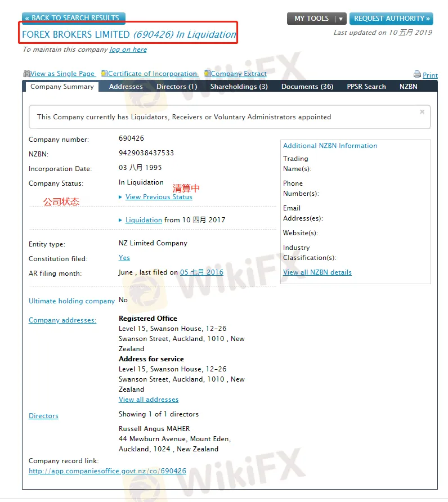Expand the Liquidation details triangle
This screenshot has height=502, width=448.
[x=120, y=220]
